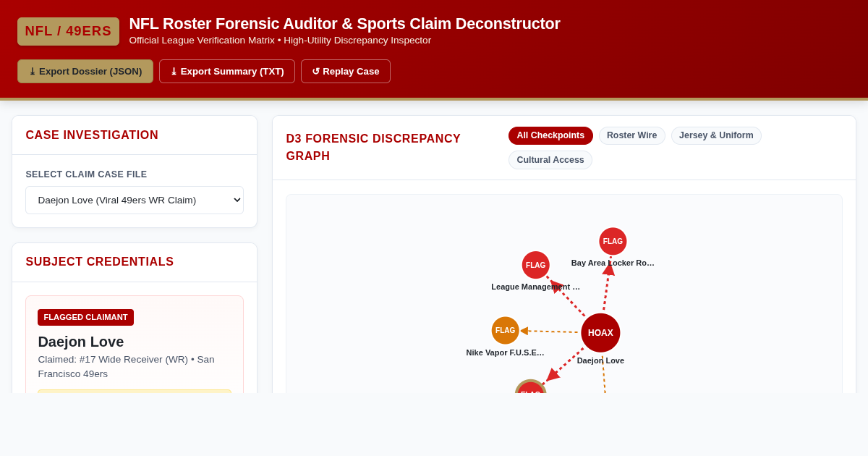Image resolution: width=868 pixels, height=456 pixels.
Task: Click the Official League Verification Matrix subtitle
Action: 280,41
